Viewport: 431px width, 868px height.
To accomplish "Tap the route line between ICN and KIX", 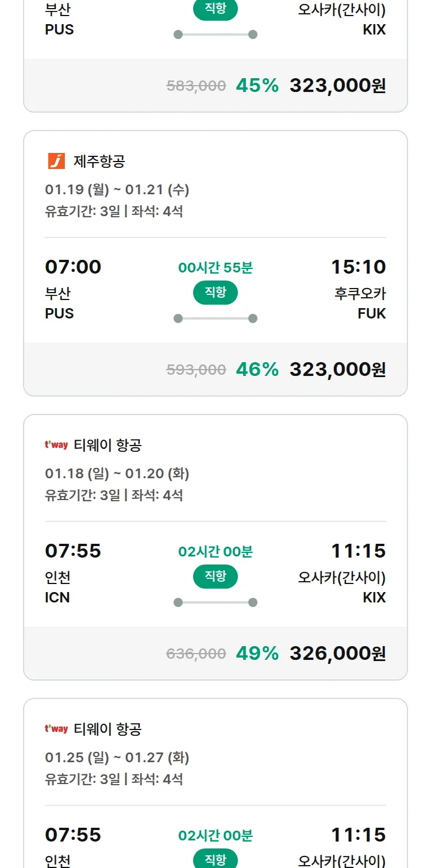I will pos(215,602).
